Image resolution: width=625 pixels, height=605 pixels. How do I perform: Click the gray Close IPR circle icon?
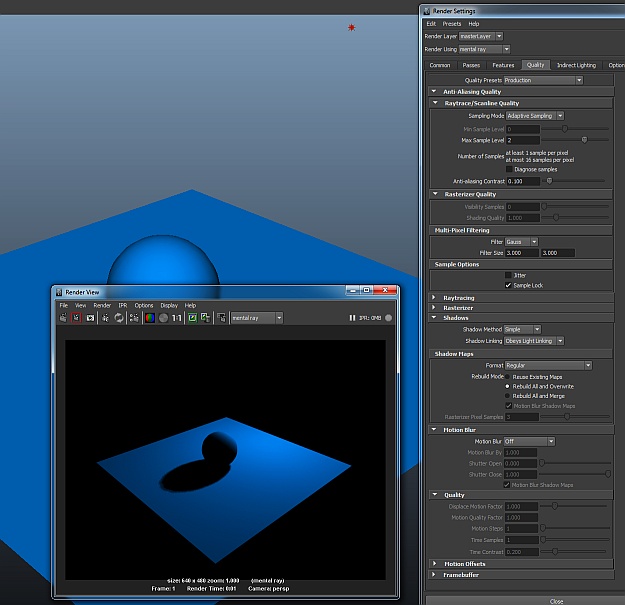pyautogui.click(x=388, y=318)
